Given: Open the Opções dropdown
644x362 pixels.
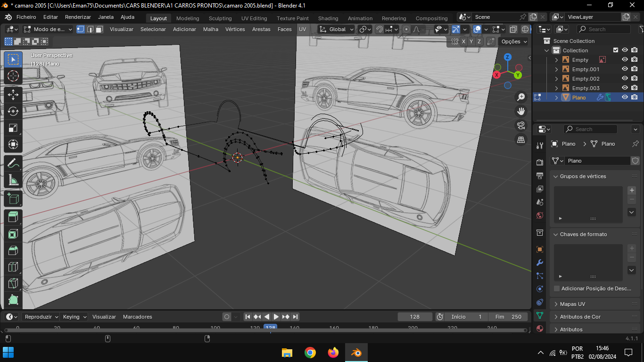Looking at the screenshot, I should click(x=514, y=41).
